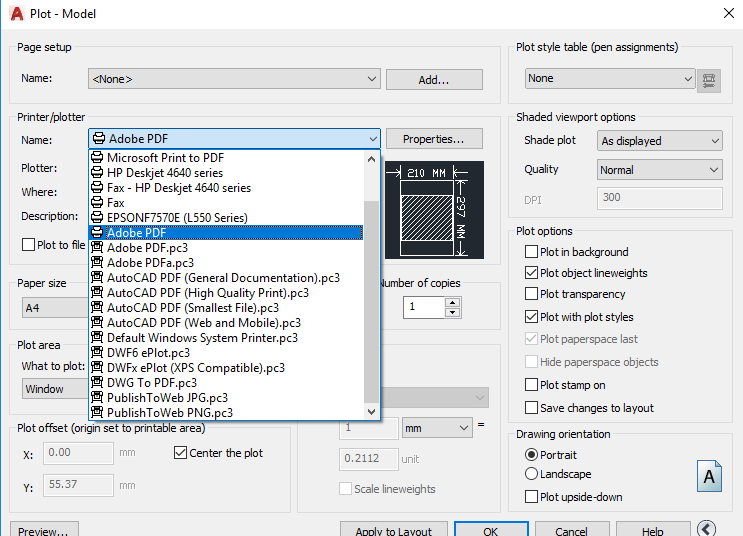Click printer icon beside EPSONF7570E entry
Viewport: 743px width, 536px height.
click(x=97, y=218)
